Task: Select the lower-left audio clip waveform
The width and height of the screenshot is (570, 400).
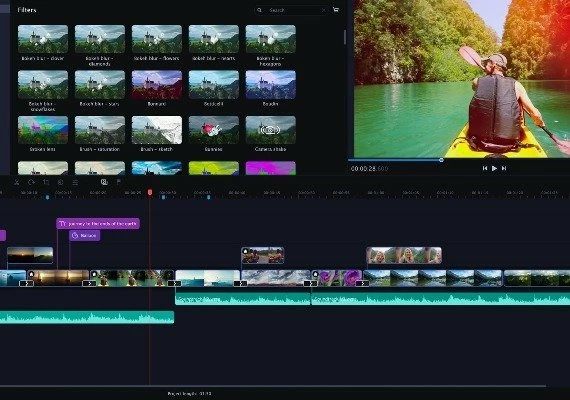Action: click(87, 317)
